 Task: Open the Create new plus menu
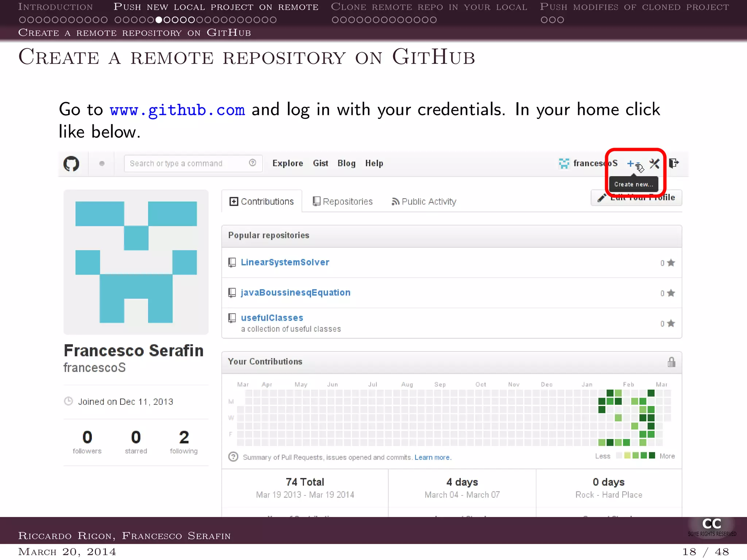click(x=633, y=164)
